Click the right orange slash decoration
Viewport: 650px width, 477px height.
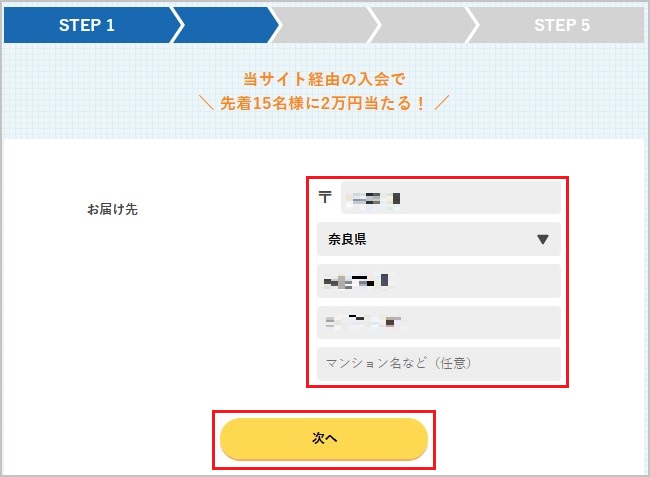click(442, 102)
